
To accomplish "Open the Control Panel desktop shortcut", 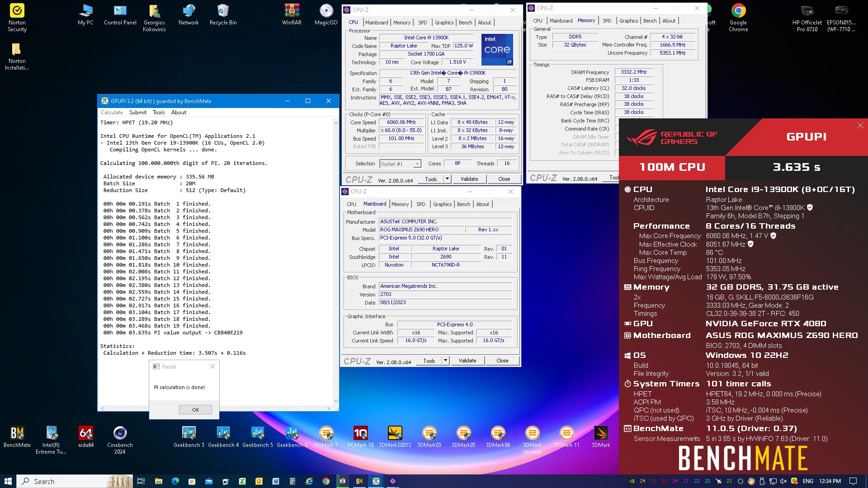I will 120,15.
